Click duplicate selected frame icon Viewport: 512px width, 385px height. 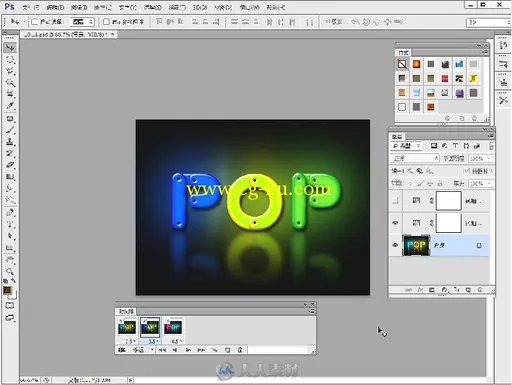227,350
